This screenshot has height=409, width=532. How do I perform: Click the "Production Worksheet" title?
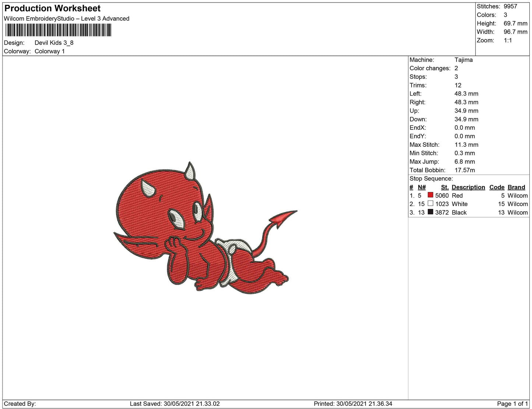click(52, 8)
